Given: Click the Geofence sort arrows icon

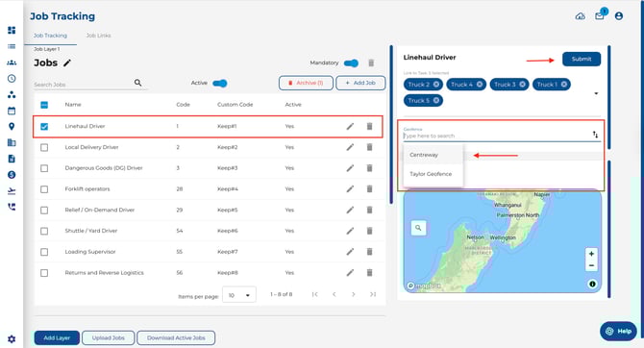Looking at the screenshot, I should [x=595, y=135].
